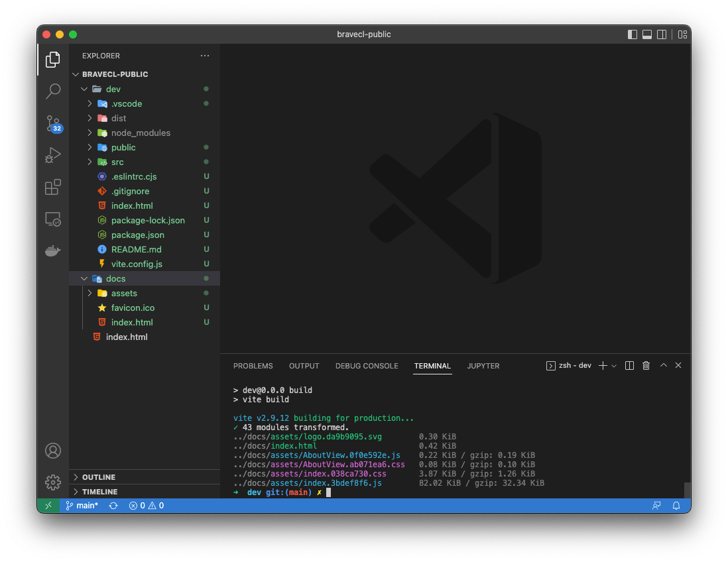Open README.md file
The image size is (728, 562).
click(145, 249)
